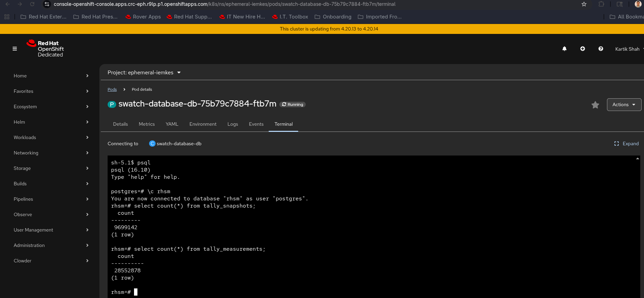Open the Chrome profile avatar
Image resolution: width=644 pixels, height=298 pixels.
[638, 4]
